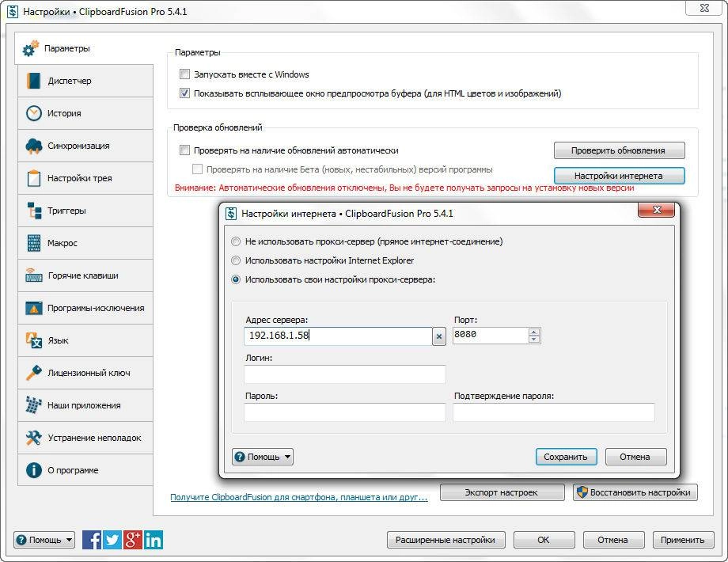Close the internet settings dialog

point(656,210)
